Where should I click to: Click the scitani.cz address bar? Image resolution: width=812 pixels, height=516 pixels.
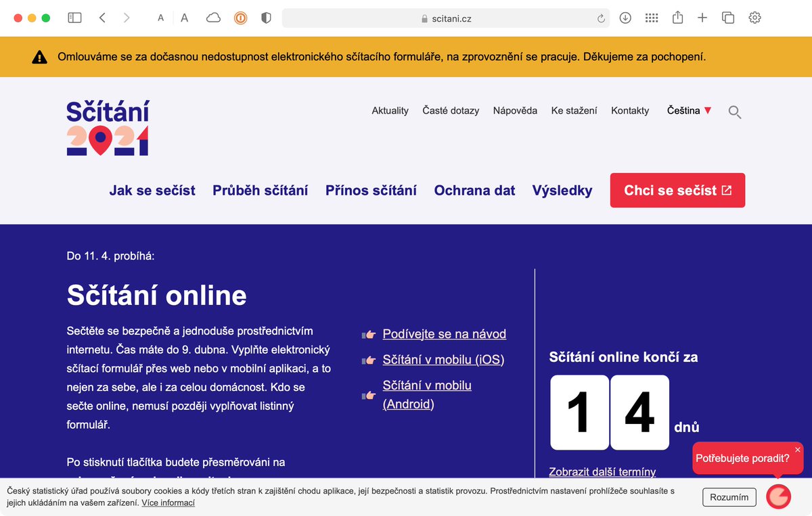pos(445,18)
